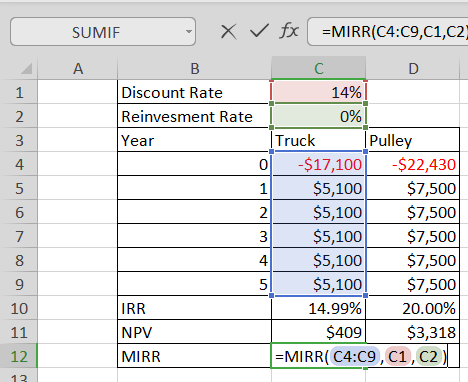
Task: Click the 14% discount rate cell
Action: (319, 92)
